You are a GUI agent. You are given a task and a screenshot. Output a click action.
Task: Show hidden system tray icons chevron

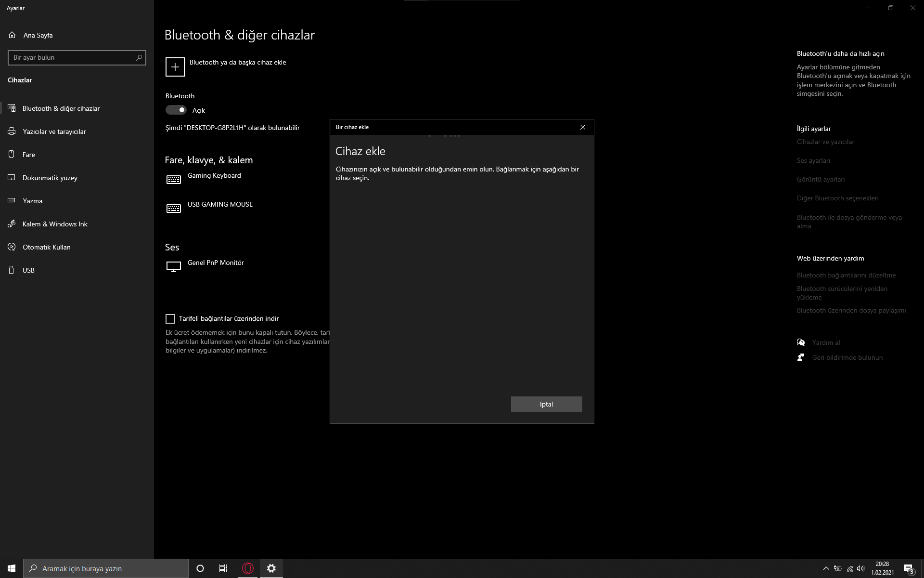(x=826, y=568)
